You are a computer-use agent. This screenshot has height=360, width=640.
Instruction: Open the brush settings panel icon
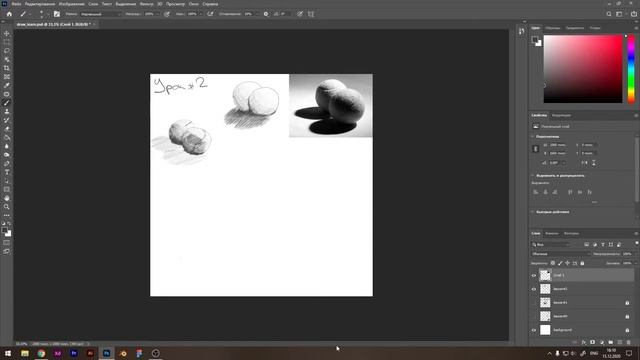tap(57, 14)
